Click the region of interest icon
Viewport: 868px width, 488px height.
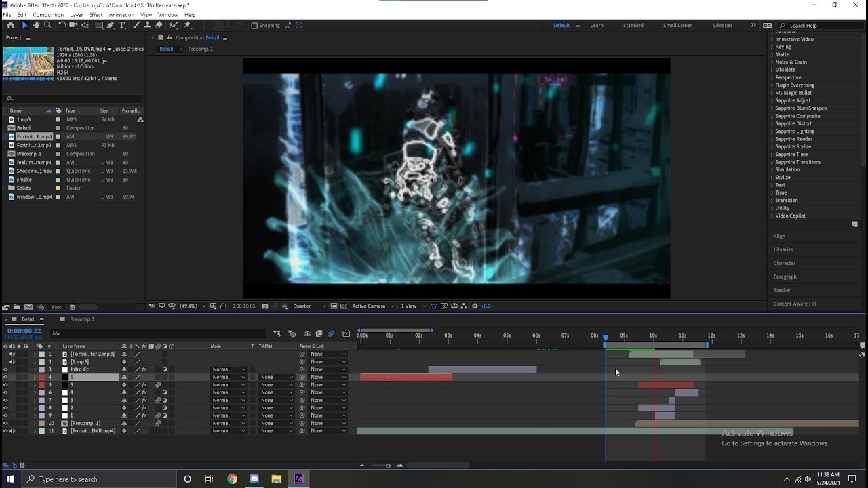[x=334, y=306]
